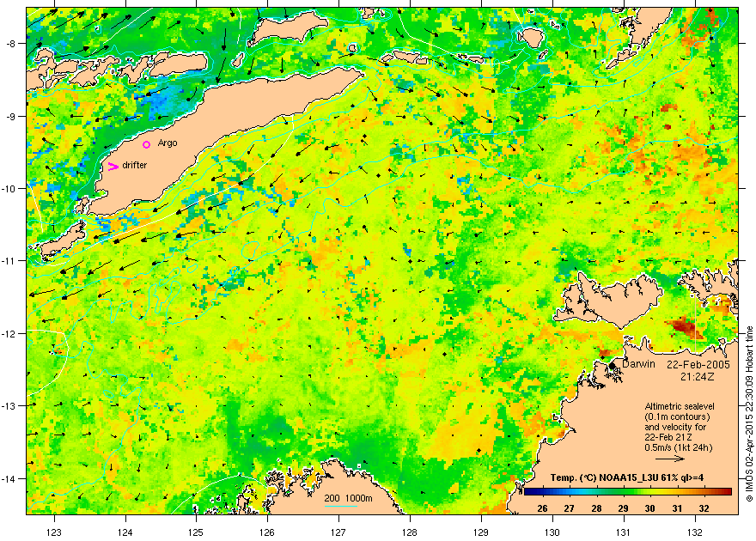The image size is (756, 541).
Task: Click the magenta drifter arrow marker
Action: pos(113,167)
